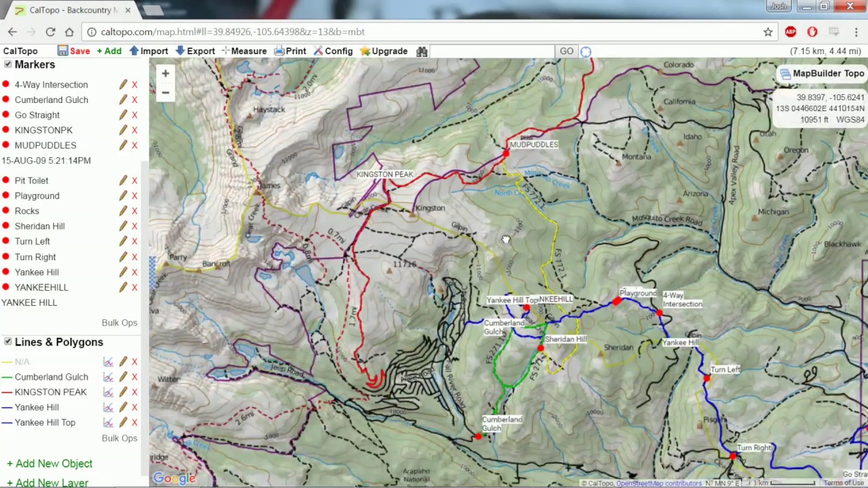The width and height of the screenshot is (868, 488).
Task: Toggle the Markers folder checkbox
Action: point(7,64)
